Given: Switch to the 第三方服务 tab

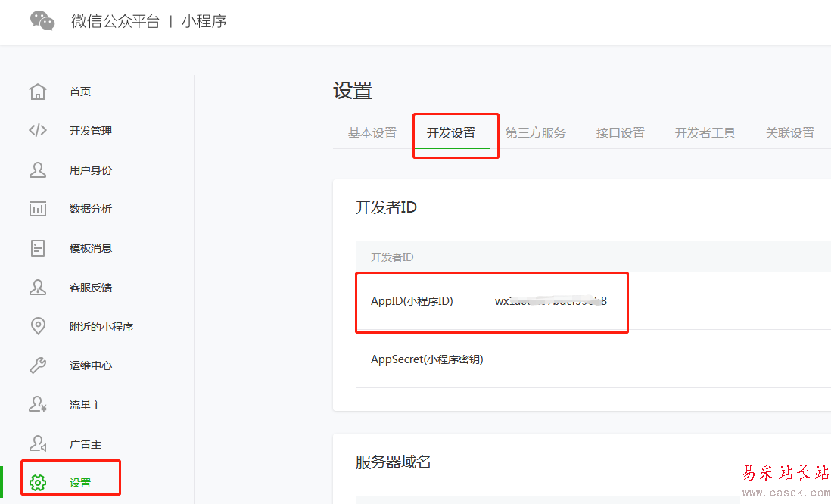Looking at the screenshot, I should point(535,133).
